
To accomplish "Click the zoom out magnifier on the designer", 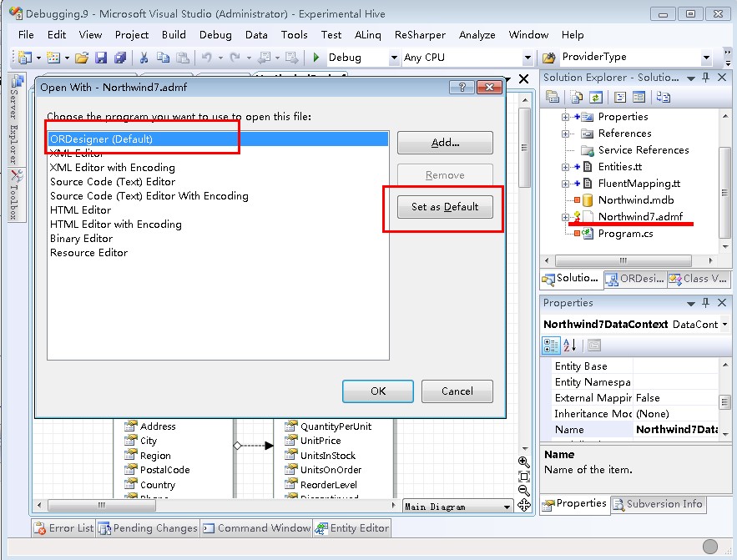I will 523,491.
